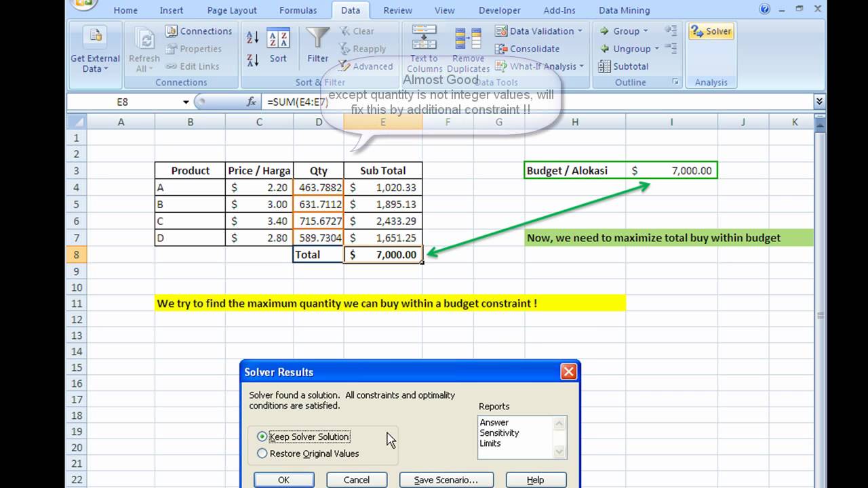868x488 pixels.
Task: Switch to Review tab
Action: (x=397, y=10)
